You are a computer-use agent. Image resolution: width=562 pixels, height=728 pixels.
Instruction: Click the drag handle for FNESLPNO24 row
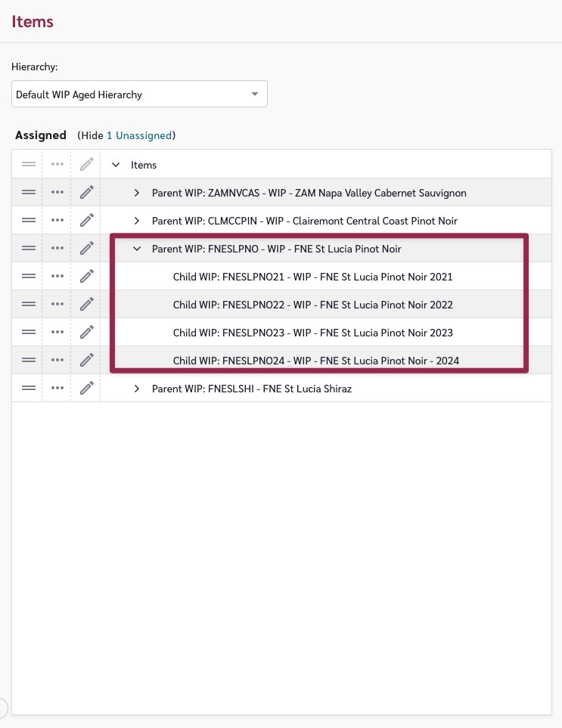[x=29, y=361]
